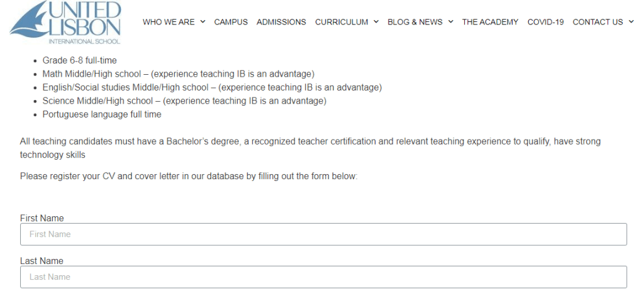
Task: Click the 'Please register your CV' instruction text
Action: pyautogui.click(x=189, y=176)
